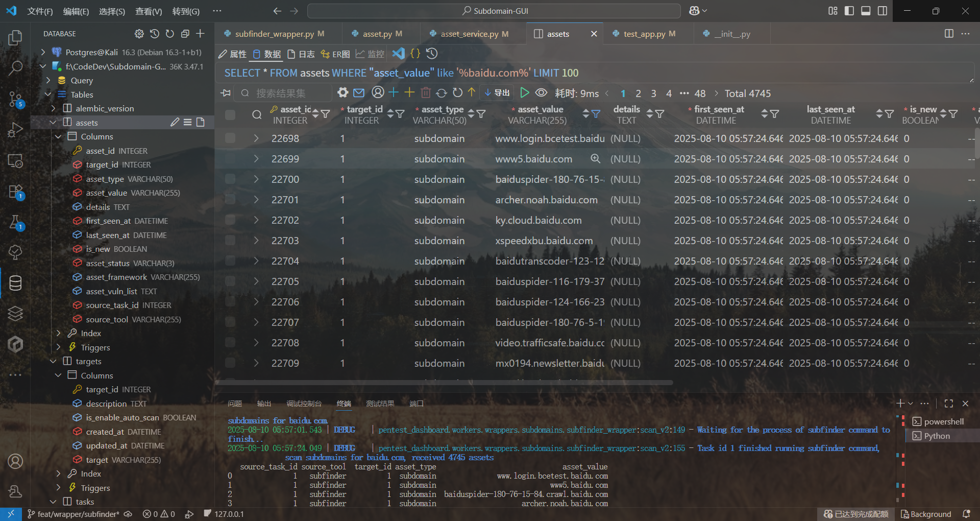Check the checkbox for row 22701
980x521 pixels.
230,200
